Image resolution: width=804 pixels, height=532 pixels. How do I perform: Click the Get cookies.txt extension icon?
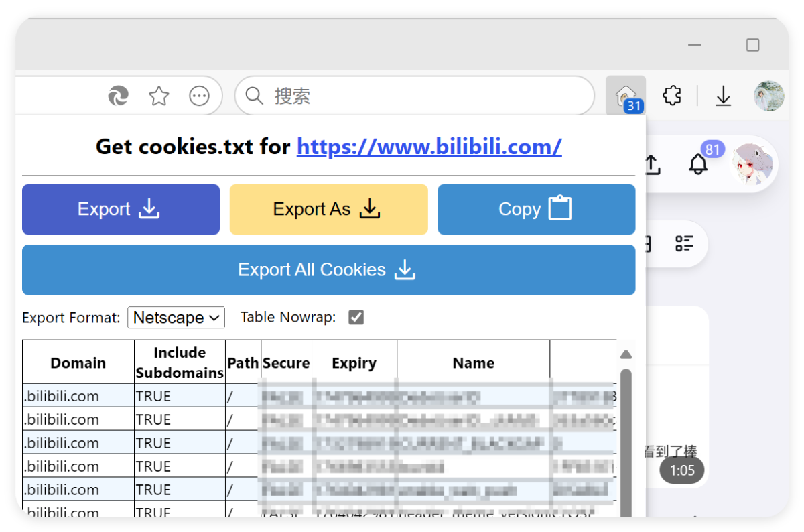(626, 96)
